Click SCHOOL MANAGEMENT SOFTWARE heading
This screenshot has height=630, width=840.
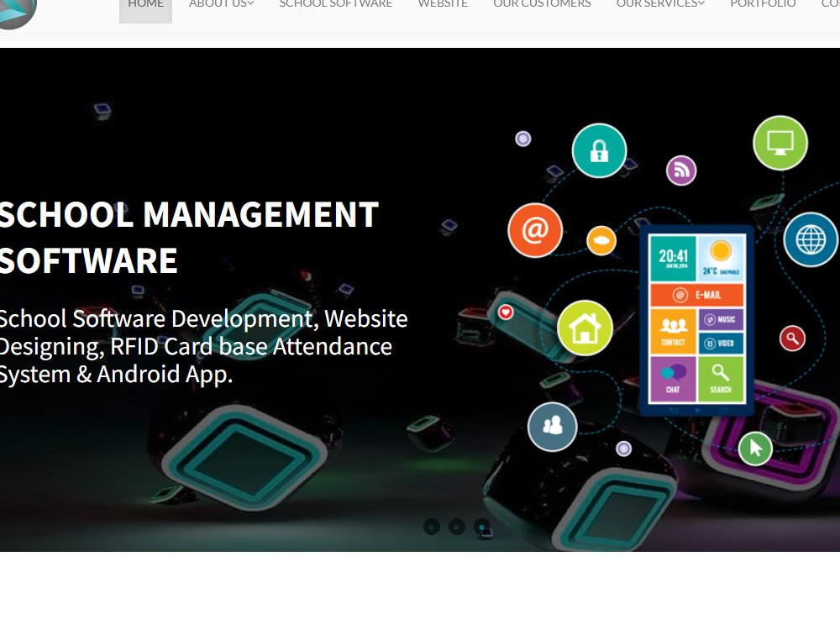coord(188,238)
